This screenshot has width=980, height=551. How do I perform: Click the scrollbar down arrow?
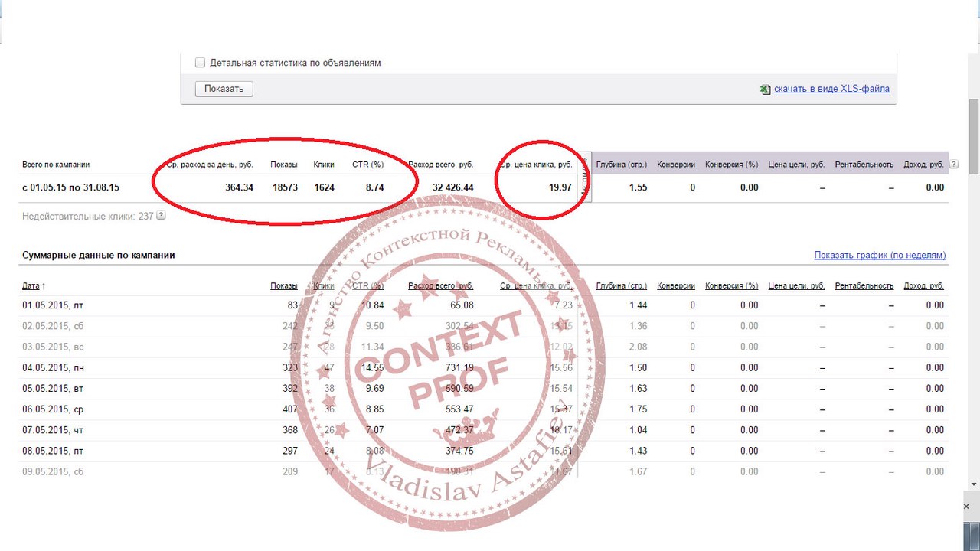coord(973,484)
